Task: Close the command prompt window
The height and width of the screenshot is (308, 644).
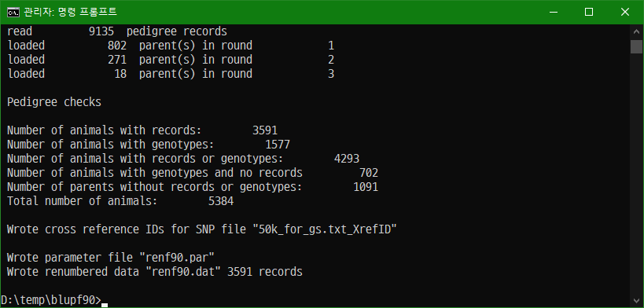Action: point(624,12)
